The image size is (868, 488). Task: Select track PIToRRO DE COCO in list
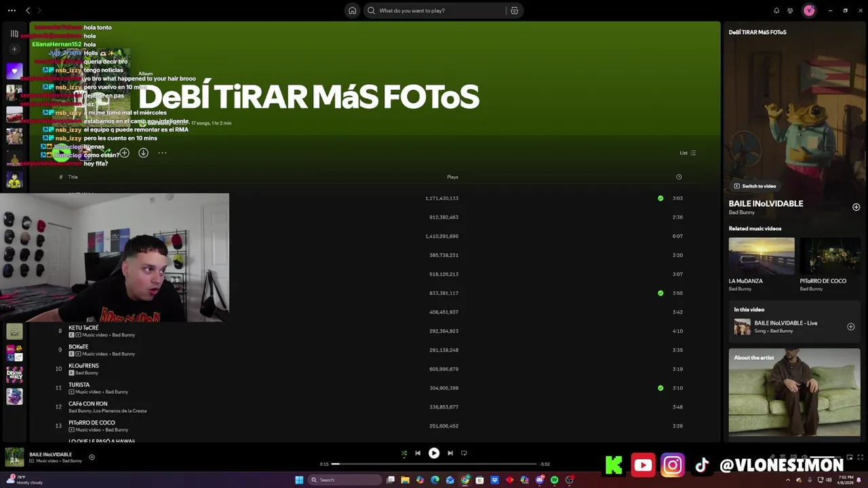92,423
